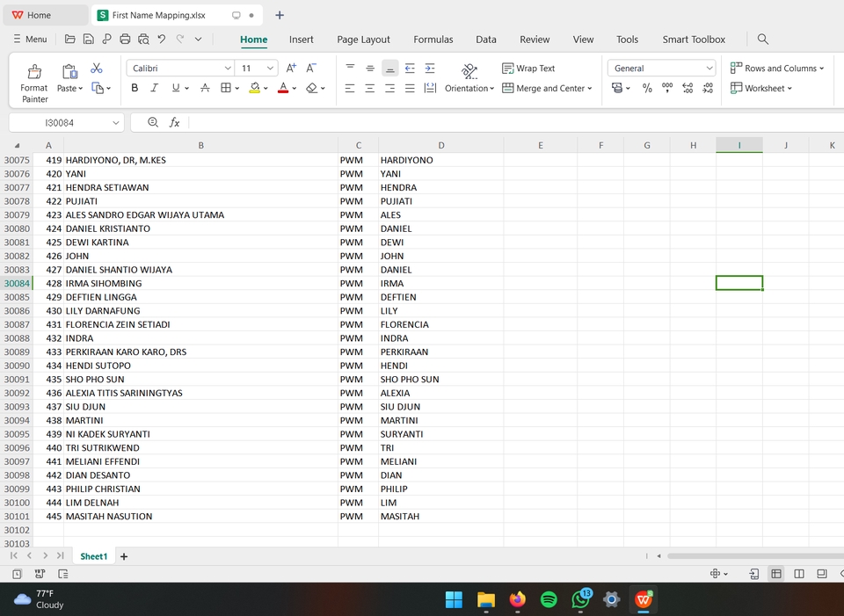Insert a function using the fx button

[174, 122]
